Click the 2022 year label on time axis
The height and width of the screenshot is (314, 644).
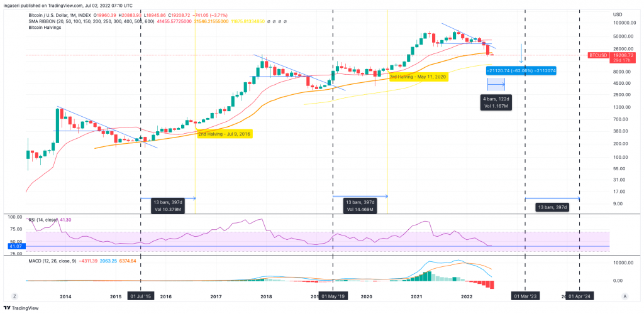pyautogui.click(x=467, y=296)
